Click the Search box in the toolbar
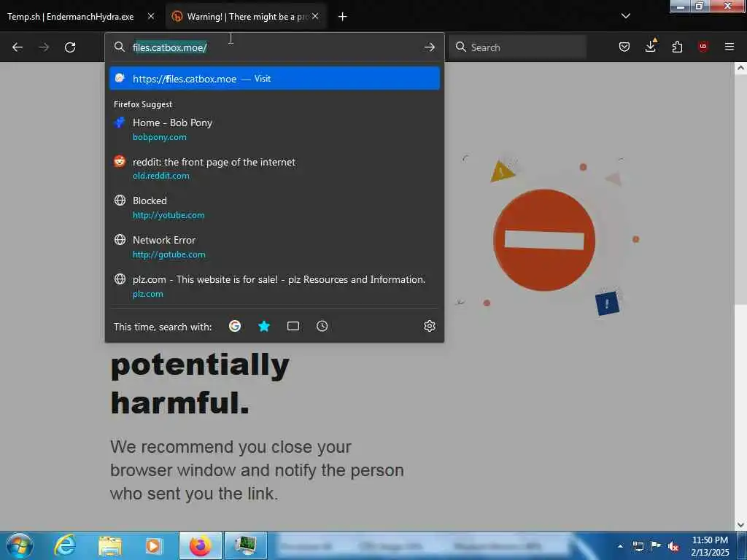Viewport: 747px width, 560px height. coord(517,47)
